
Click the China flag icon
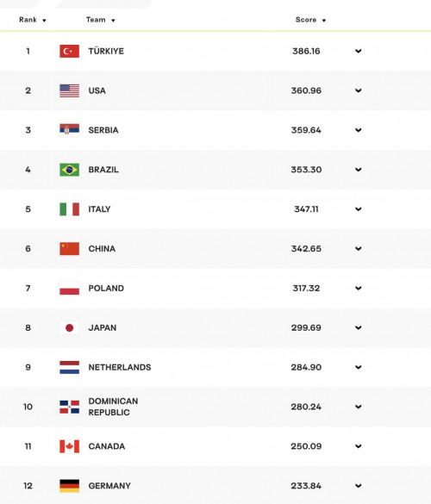point(70,248)
